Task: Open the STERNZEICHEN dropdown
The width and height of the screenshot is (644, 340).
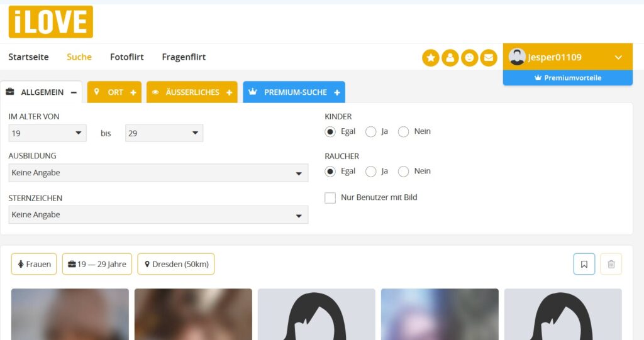Action: point(158,215)
